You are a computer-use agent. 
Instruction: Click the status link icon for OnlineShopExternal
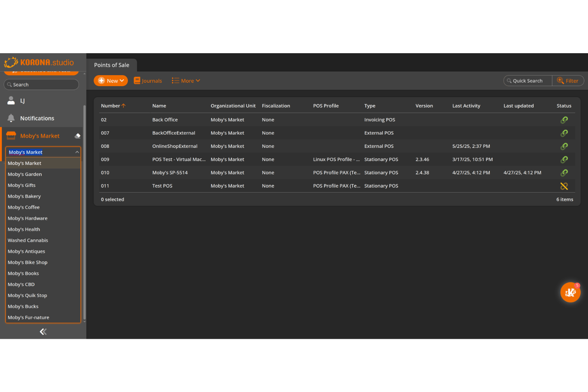point(564,146)
